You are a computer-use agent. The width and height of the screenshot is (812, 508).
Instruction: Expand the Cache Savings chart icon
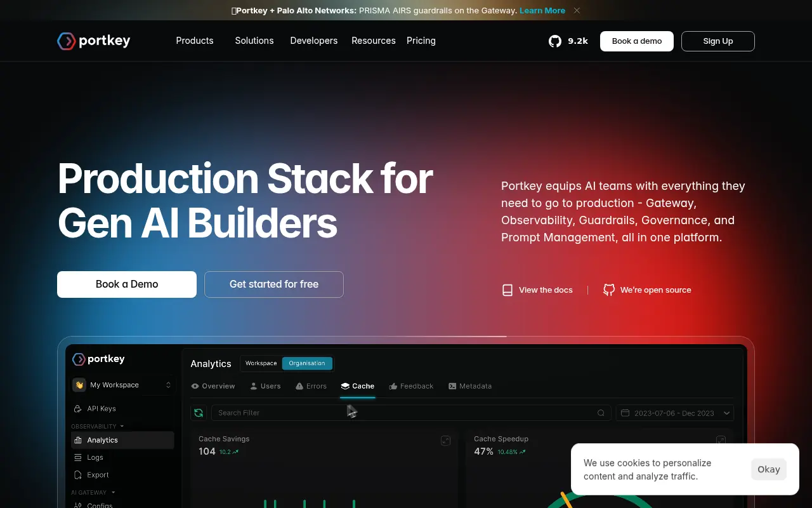[445, 440]
